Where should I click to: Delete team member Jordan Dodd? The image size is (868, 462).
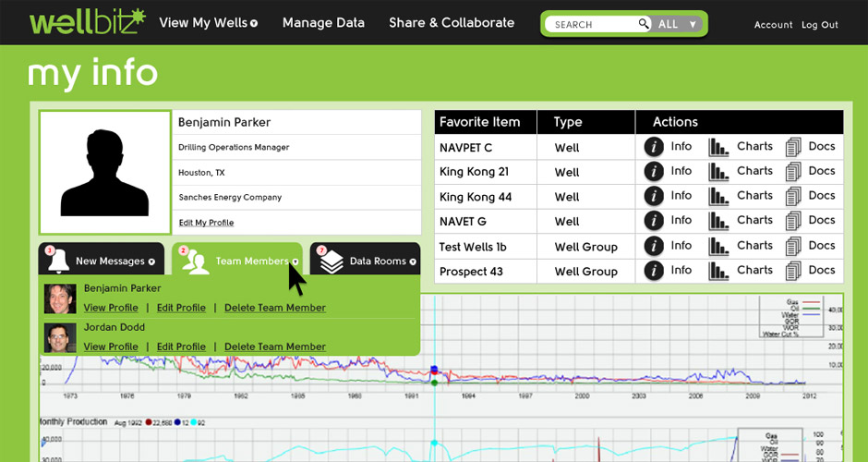(274, 346)
